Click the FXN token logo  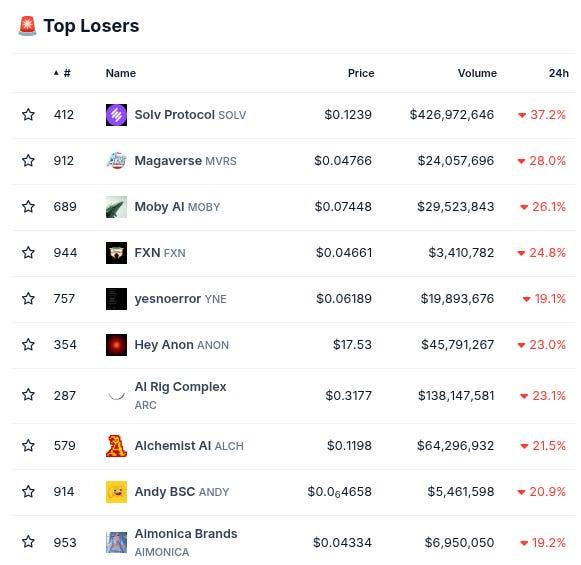click(116, 253)
